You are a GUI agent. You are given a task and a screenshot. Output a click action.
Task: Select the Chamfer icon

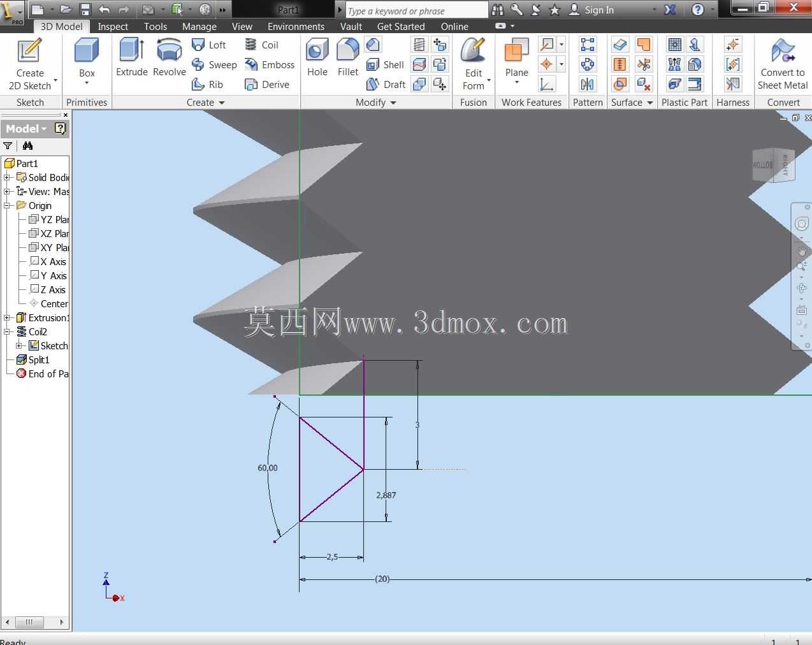(x=373, y=45)
